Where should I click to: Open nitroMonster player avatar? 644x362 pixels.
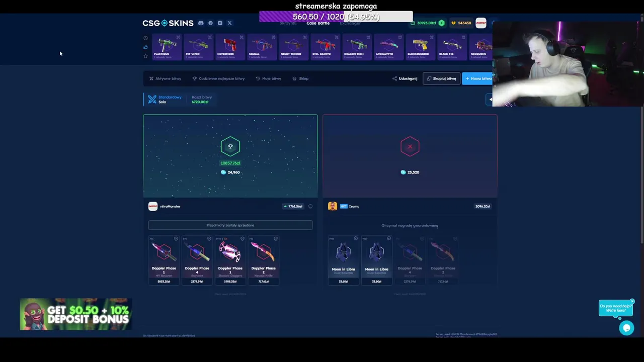pos(153,206)
